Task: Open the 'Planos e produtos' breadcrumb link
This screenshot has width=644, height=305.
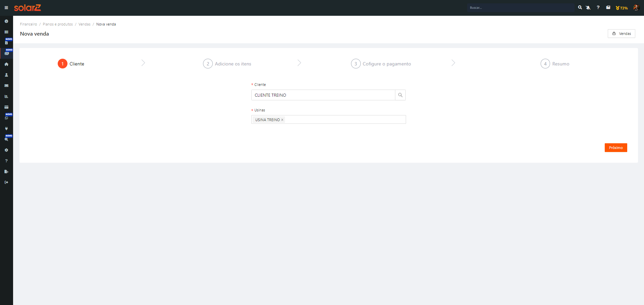Action: (58, 24)
